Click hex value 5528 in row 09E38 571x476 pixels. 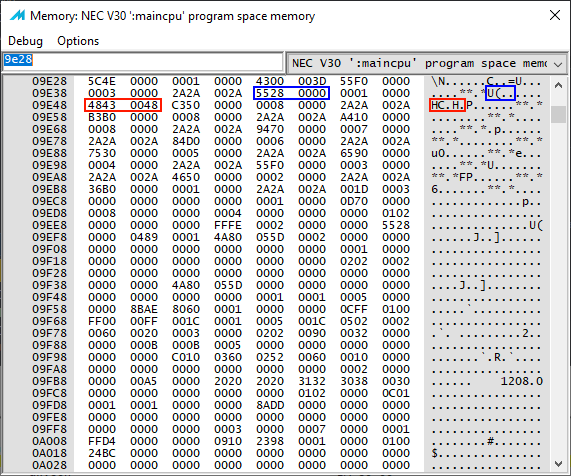pos(270,93)
